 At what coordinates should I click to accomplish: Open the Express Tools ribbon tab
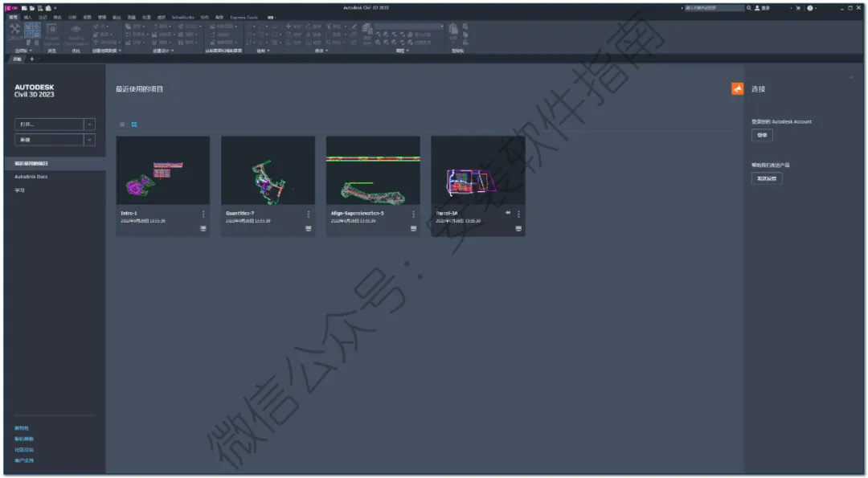coord(244,18)
